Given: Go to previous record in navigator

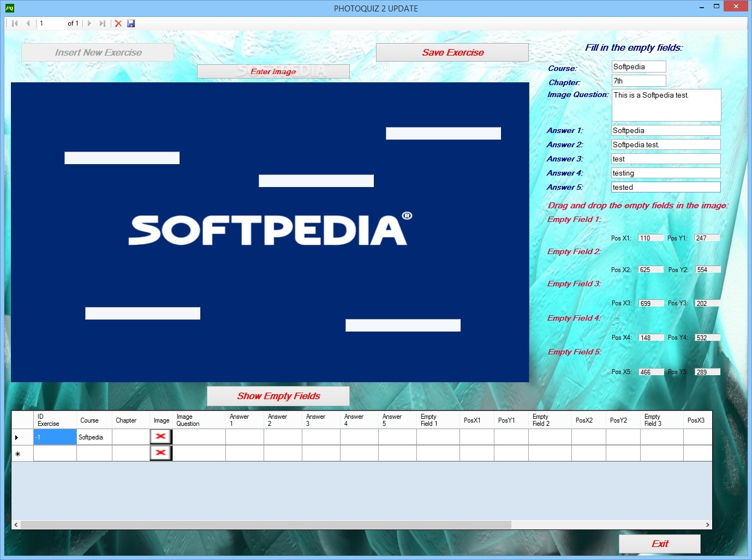Looking at the screenshot, I should tap(28, 23).
